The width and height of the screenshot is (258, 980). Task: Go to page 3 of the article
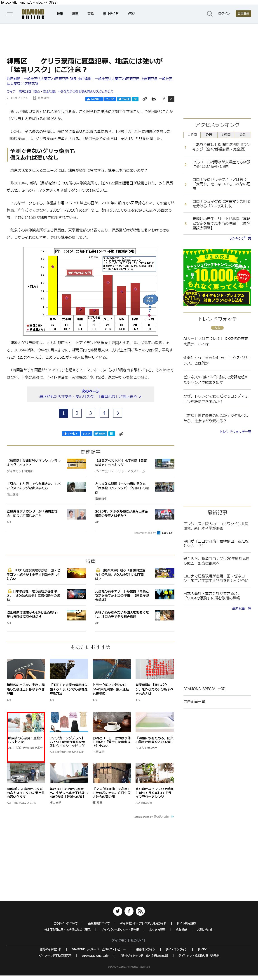(x=90, y=413)
